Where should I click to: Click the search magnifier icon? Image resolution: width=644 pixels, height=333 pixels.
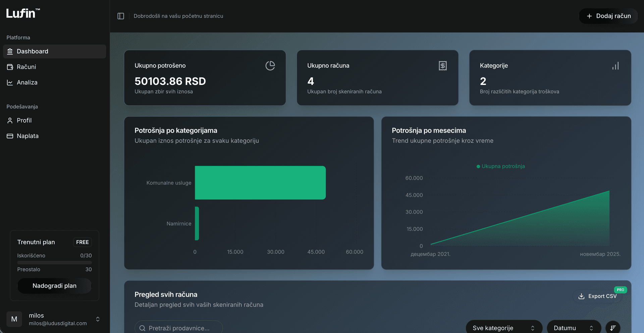pyautogui.click(x=142, y=328)
